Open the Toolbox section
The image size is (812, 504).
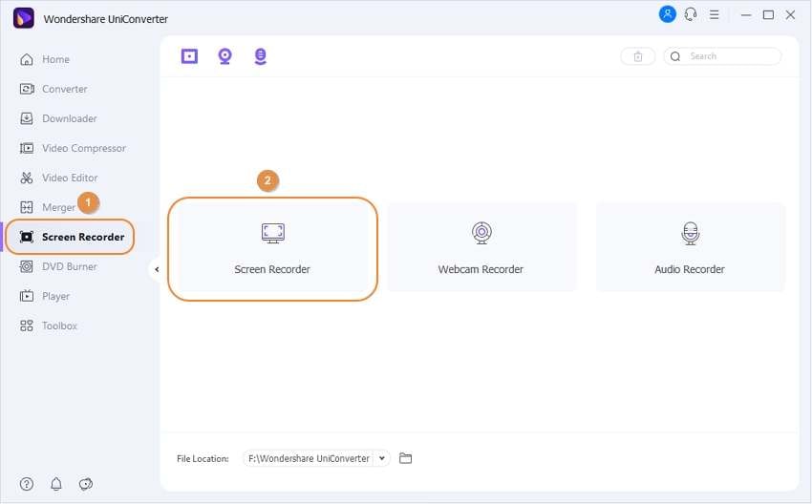pyautogui.click(x=48, y=325)
